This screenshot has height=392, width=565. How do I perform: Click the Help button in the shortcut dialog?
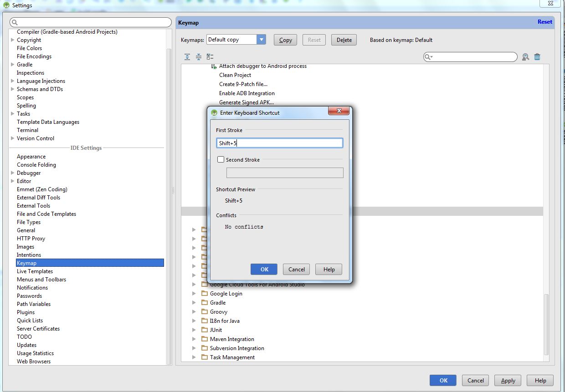[328, 269]
